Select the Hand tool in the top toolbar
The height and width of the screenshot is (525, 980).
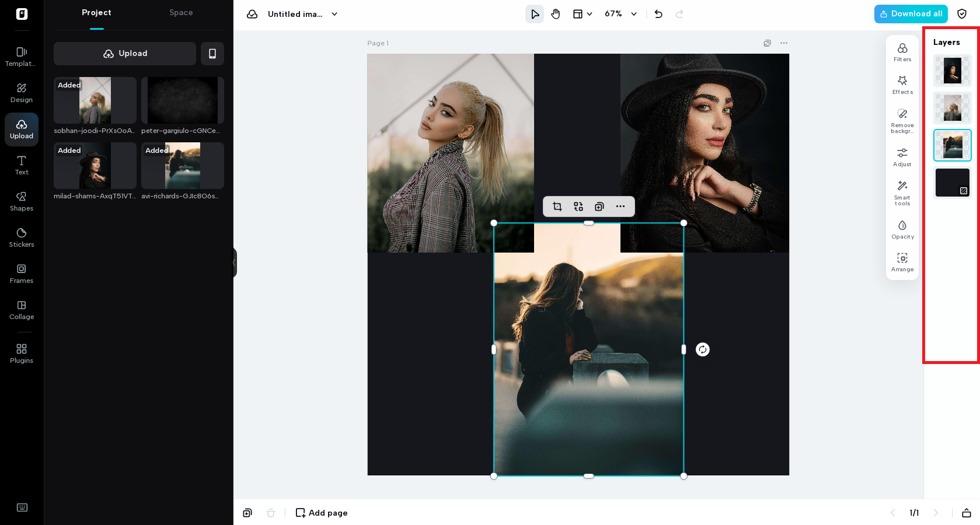[x=555, y=13]
